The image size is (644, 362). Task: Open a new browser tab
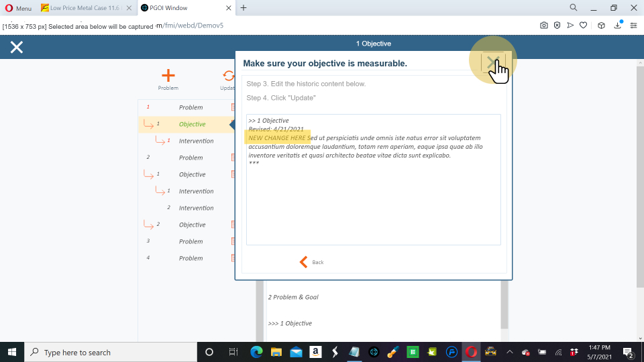pos(244,8)
